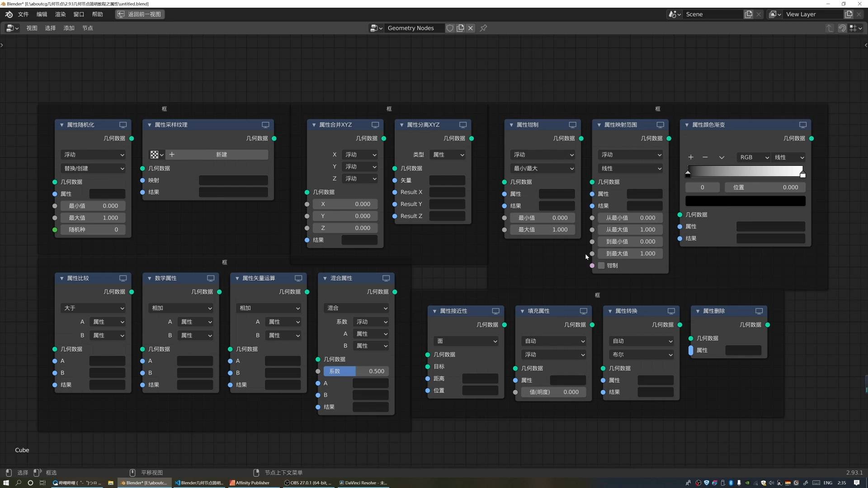868x488 pixels.
Task: Open 混合 blend type dropdown
Action: (x=356, y=308)
